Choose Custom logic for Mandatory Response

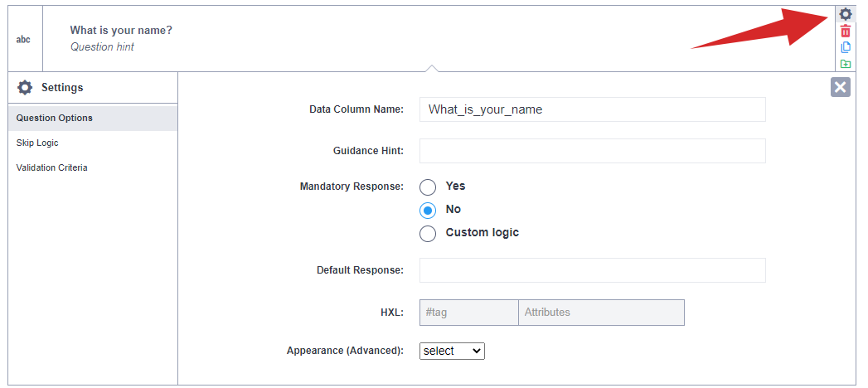pyautogui.click(x=428, y=233)
